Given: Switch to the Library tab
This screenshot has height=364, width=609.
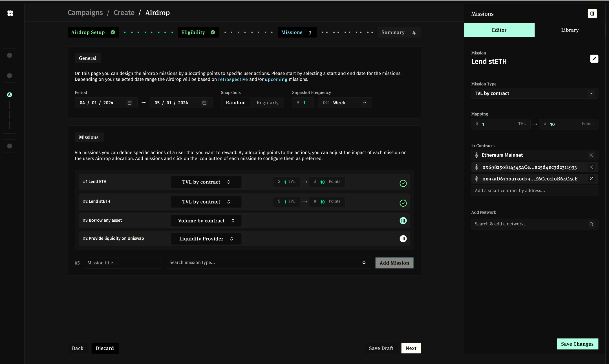Looking at the screenshot, I should [570, 30].
